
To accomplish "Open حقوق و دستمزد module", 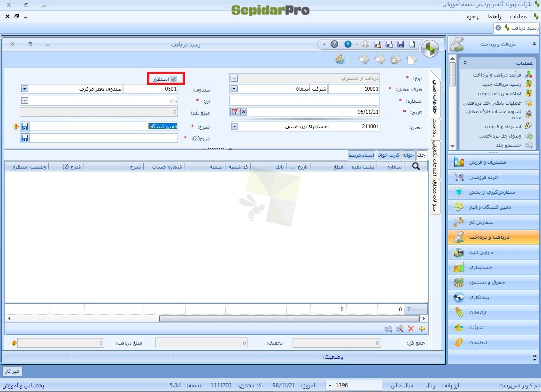I will (x=494, y=282).
